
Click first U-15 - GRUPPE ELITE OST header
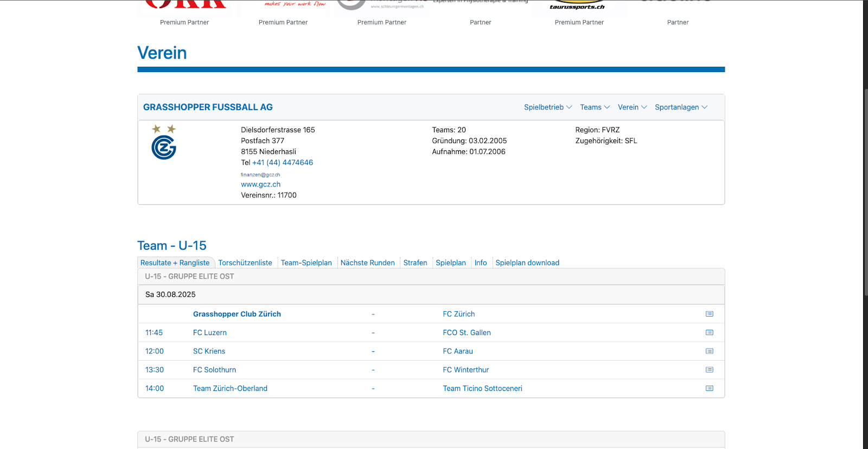431,277
